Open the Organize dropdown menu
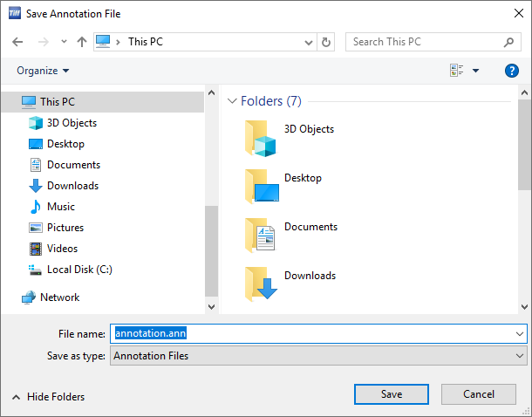This screenshot has width=532, height=417. 43,71
